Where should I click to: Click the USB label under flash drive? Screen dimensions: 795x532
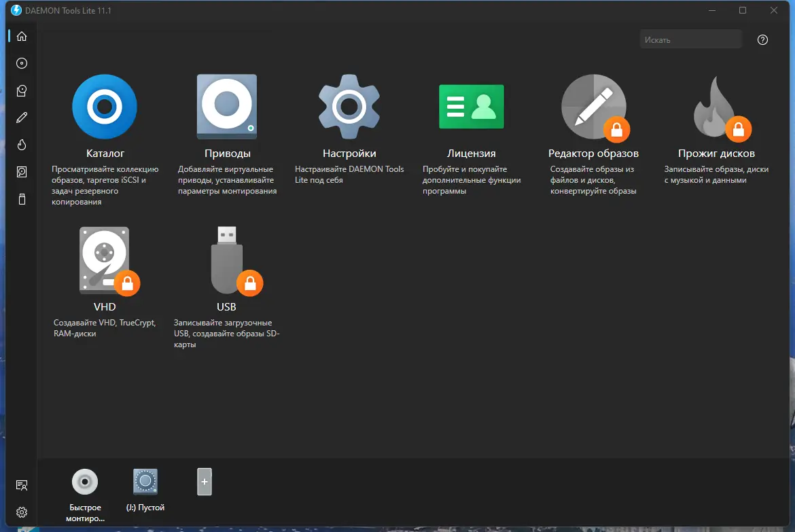click(226, 307)
